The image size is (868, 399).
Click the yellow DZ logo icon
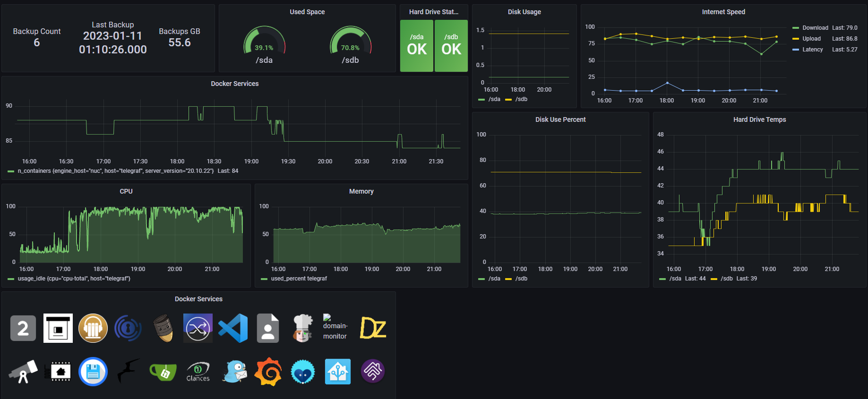tap(373, 328)
